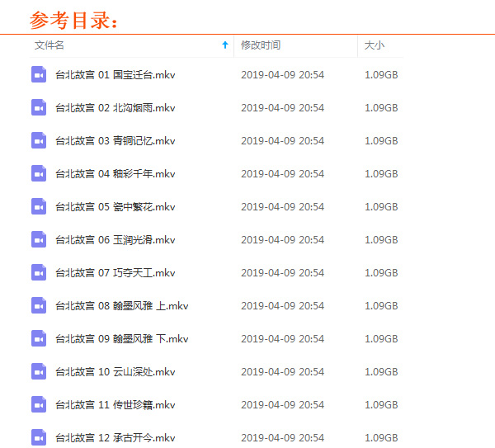495x448 pixels.
Task: Click video icon for 05 瓷中繁花.mkv
Action: click(39, 207)
